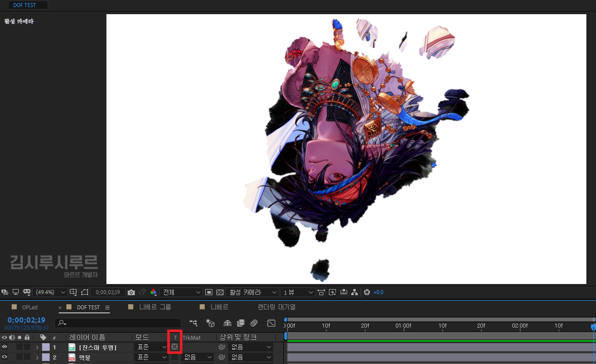Open the 활성 카메라 3D view dropdown
The width and height of the screenshot is (596, 364).
coord(253,292)
